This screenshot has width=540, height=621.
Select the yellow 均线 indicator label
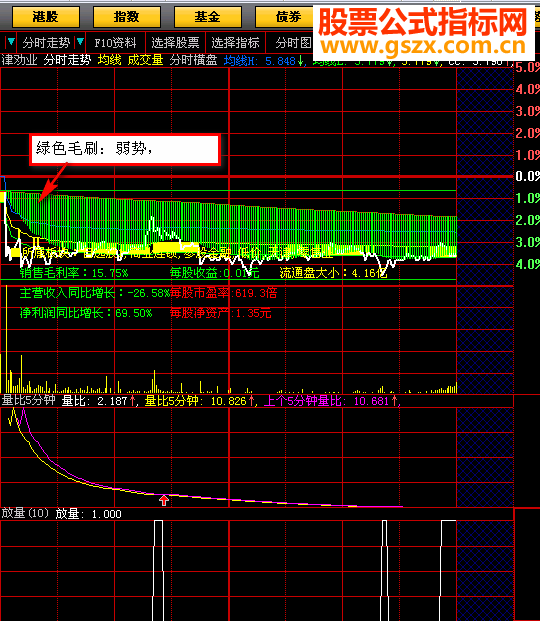pyautogui.click(x=110, y=60)
